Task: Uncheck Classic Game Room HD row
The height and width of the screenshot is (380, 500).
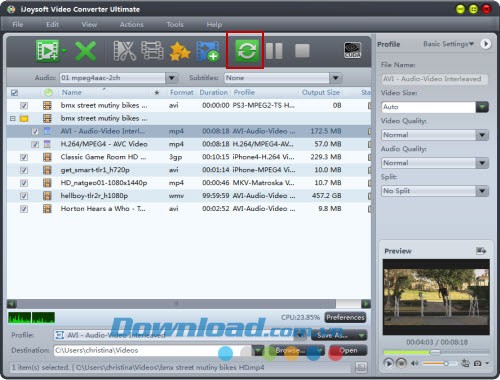Action: (x=24, y=157)
